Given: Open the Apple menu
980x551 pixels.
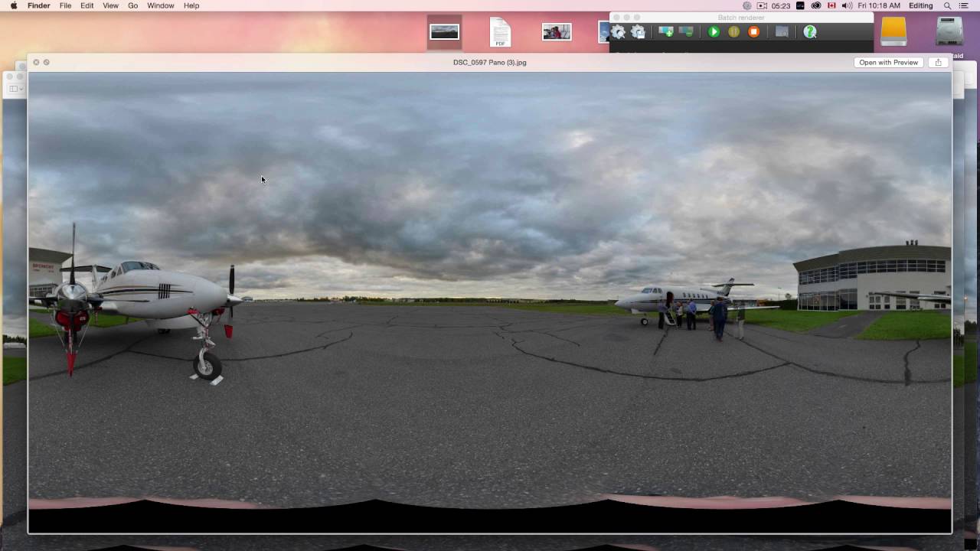Looking at the screenshot, I should (x=14, y=5).
